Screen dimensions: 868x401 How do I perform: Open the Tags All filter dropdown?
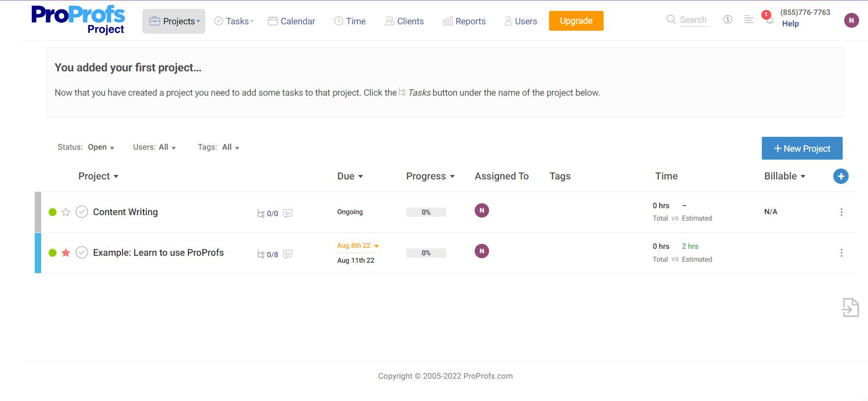pyautogui.click(x=231, y=147)
